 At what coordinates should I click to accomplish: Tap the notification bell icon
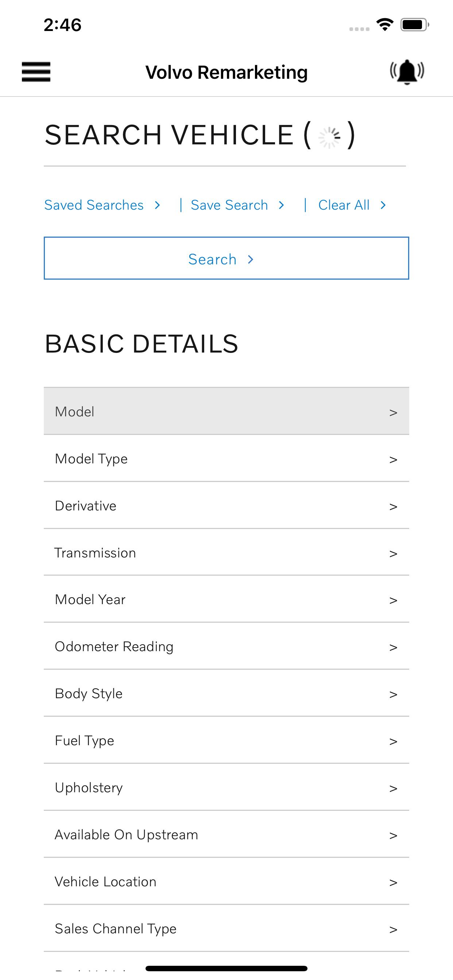click(x=407, y=71)
